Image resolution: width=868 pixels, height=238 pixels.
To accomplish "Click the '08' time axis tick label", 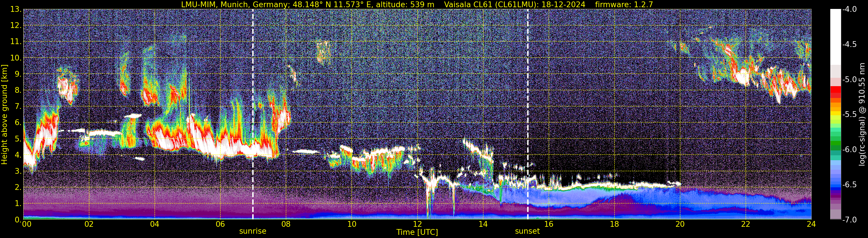I will pyautogui.click(x=286, y=224).
